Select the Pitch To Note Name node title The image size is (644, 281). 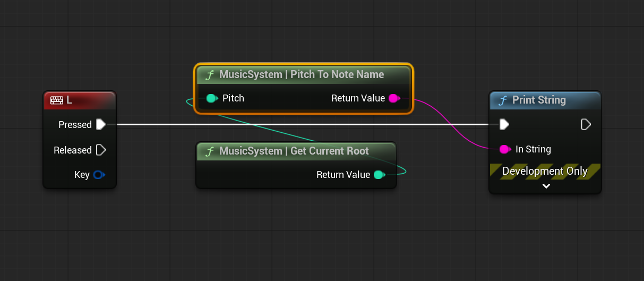[x=302, y=74]
